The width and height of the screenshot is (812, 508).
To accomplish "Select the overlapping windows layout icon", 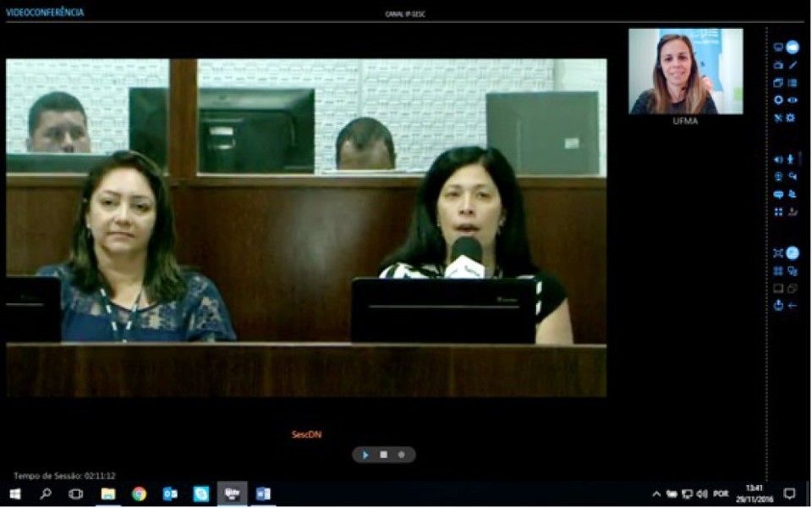I will coord(793,288).
